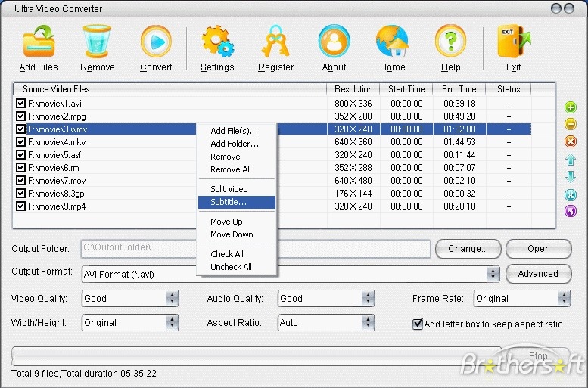Click the 176×144 resolution cell
Screen dimensions: 588x388
click(x=353, y=194)
